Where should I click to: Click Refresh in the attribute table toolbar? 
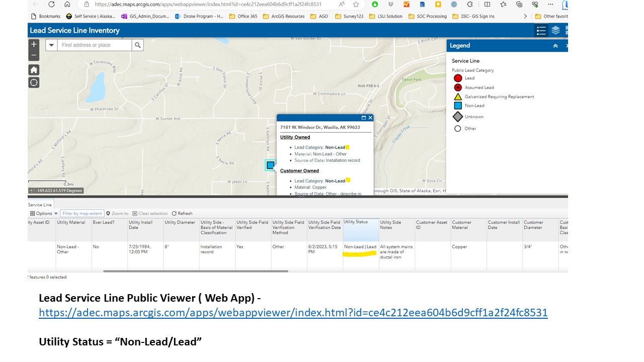(x=182, y=213)
